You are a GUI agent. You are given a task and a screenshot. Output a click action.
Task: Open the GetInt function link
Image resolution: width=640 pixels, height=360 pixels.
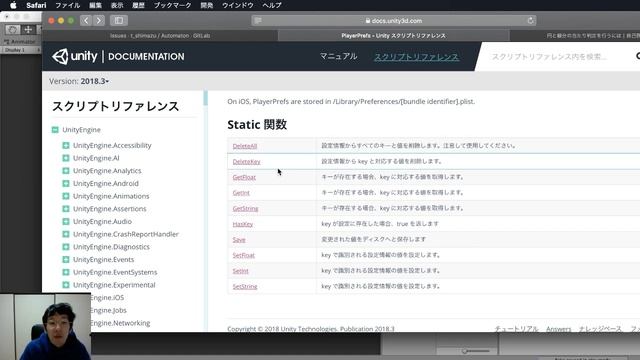click(241, 193)
